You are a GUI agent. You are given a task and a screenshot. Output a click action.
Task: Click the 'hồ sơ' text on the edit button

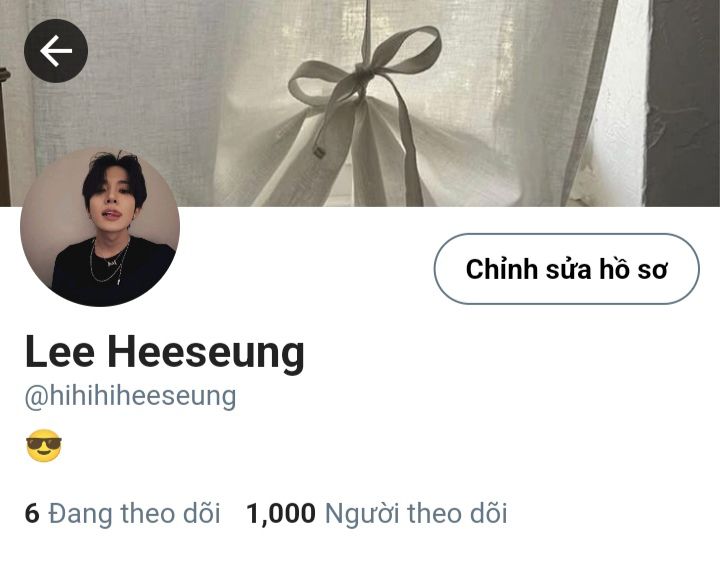[633, 269]
